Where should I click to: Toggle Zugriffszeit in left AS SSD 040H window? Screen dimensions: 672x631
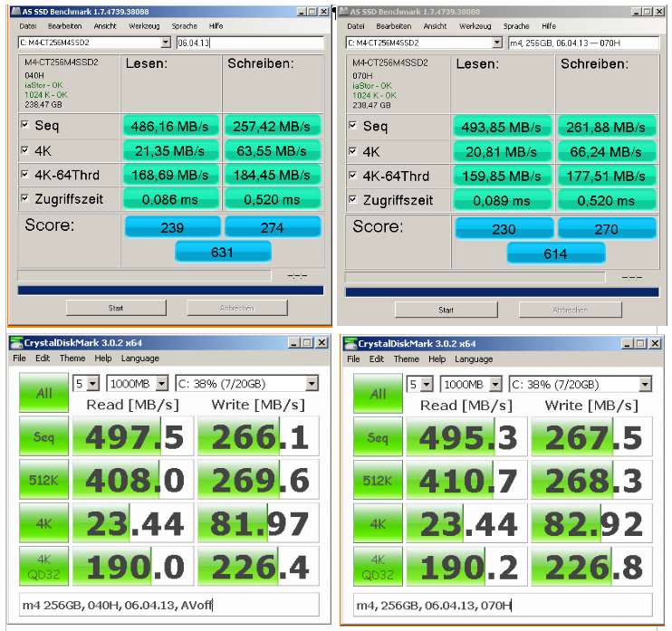(x=24, y=198)
